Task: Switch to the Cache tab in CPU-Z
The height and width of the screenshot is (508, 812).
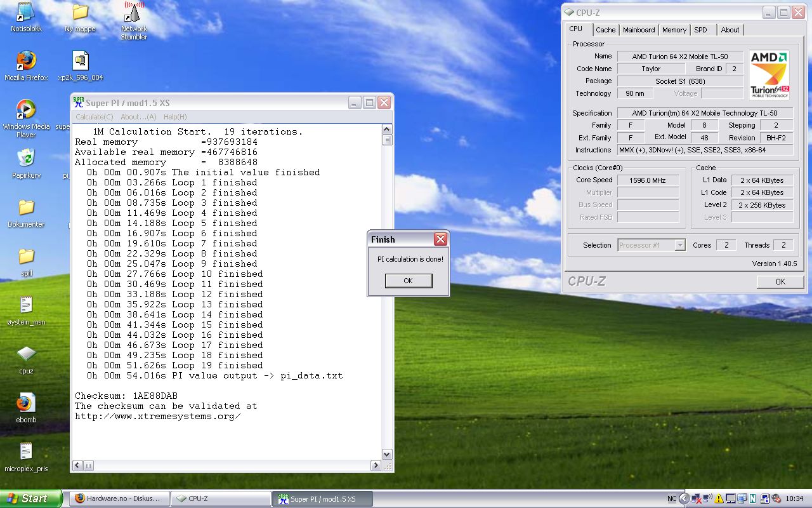Action: point(605,30)
